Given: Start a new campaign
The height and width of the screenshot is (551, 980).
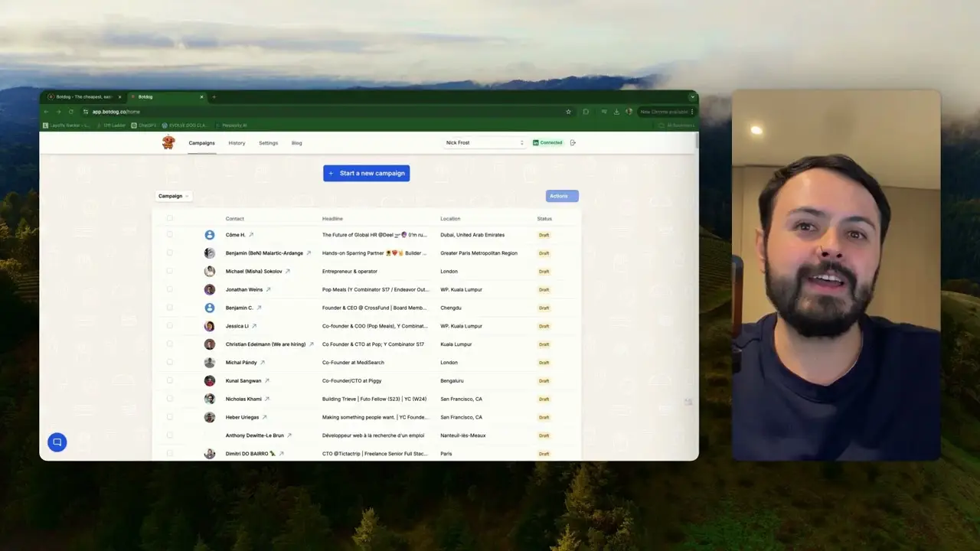Looking at the screenshot, I should (366, 173).
